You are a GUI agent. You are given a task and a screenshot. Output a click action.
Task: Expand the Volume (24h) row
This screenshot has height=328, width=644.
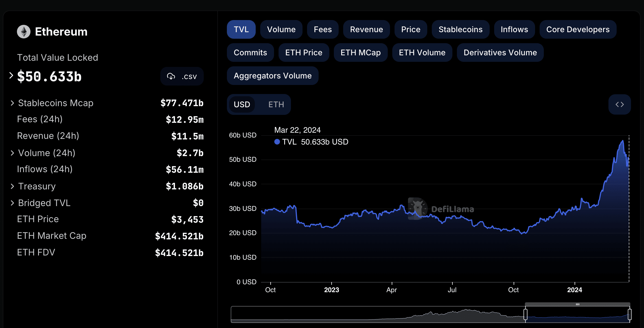tap(12, 153)
